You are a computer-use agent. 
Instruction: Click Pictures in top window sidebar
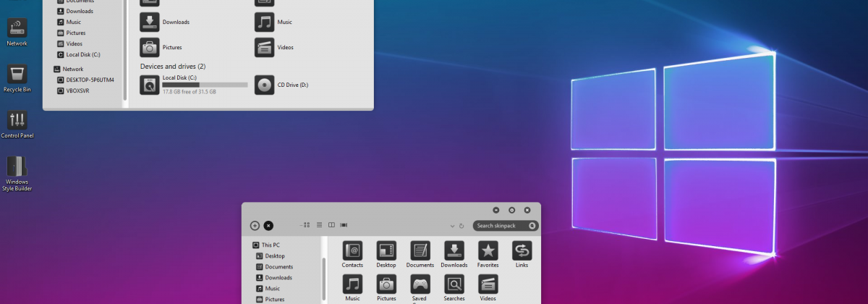tap(71, 33)
